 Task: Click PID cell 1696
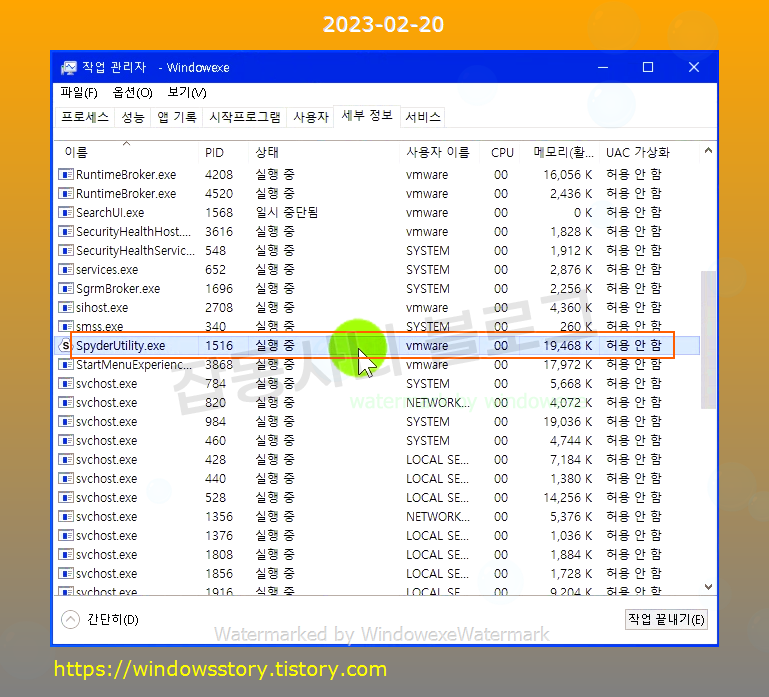pyautogui.click(x=219, y=289)
